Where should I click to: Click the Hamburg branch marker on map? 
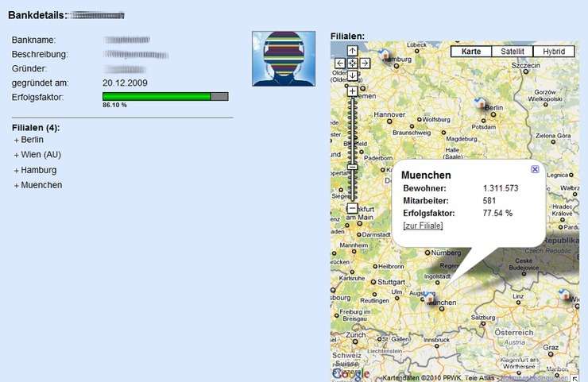pos(385,55)
